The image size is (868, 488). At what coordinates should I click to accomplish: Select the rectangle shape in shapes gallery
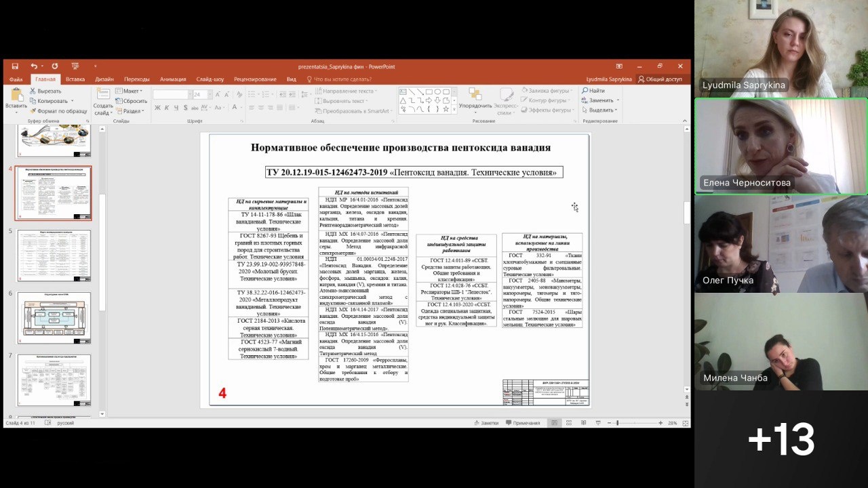429,91
